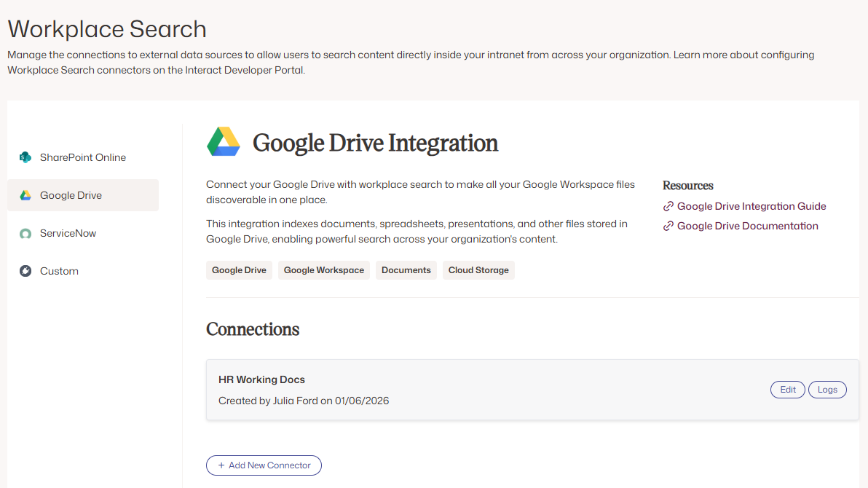The image size is (868, 488).
Task: Click the Google Drive icon in sidebar
Action: pyautogui.click(x=25, y=195)
